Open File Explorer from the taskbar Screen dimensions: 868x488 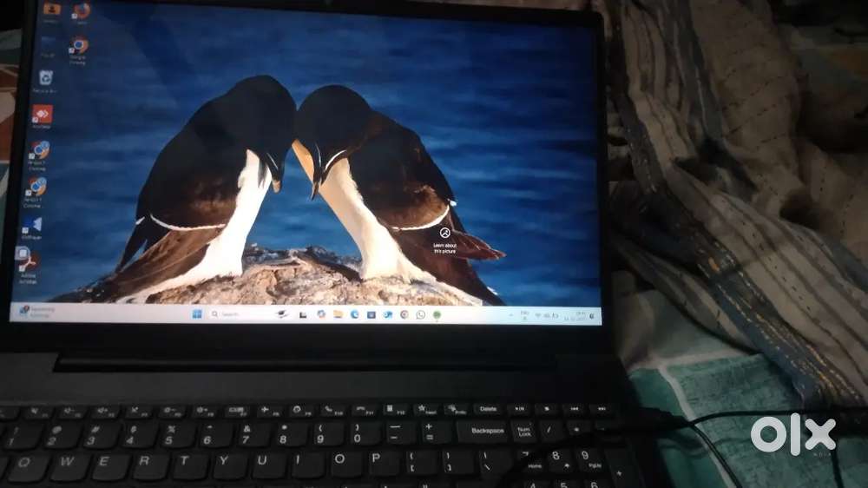[x=338, y=314]
